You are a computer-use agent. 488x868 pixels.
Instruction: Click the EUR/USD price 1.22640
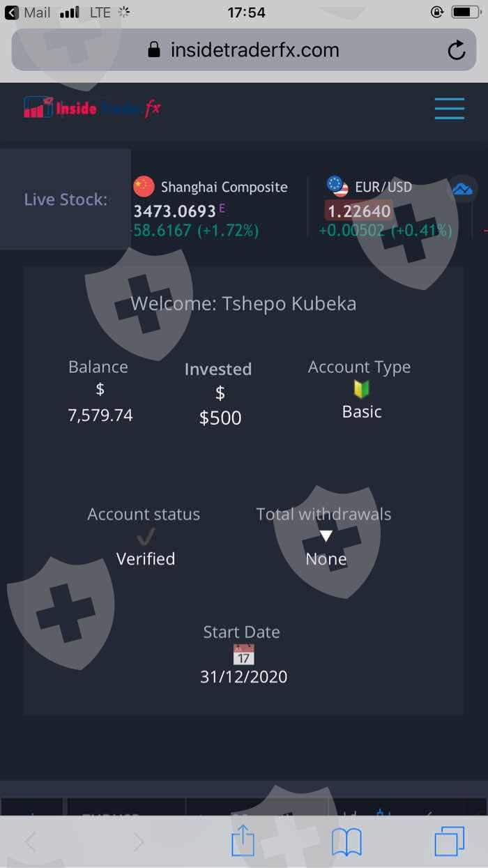click(358, 210)
